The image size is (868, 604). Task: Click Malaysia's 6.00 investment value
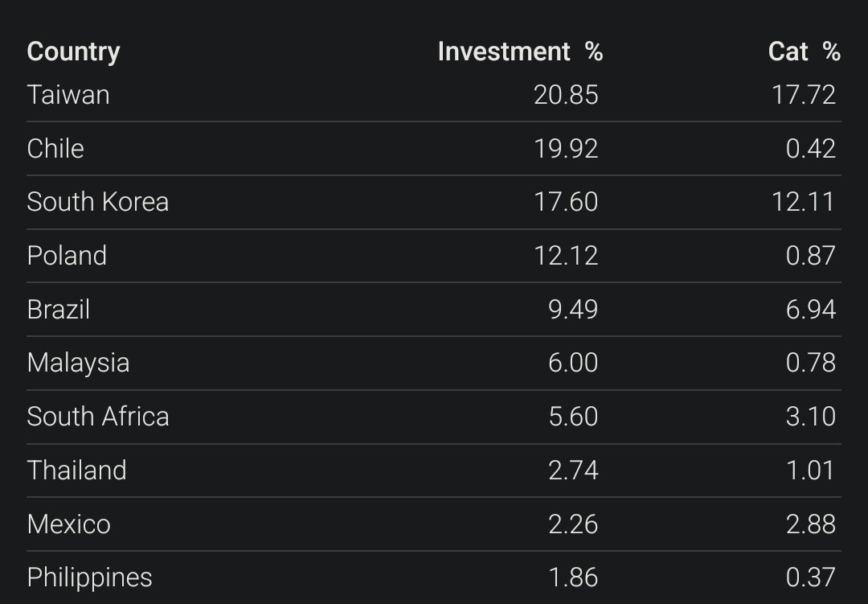[573, 363]
